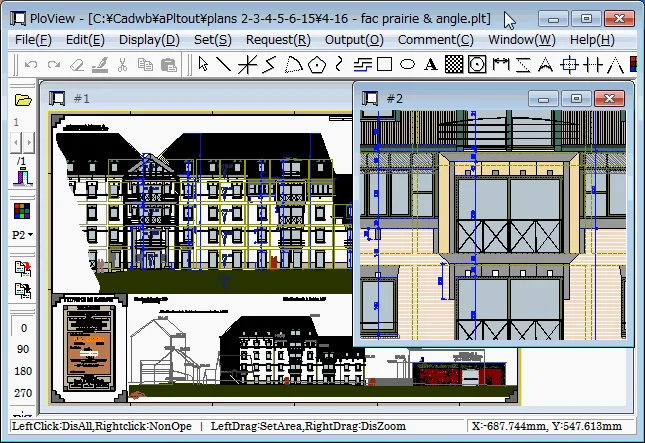Viewport: 645px width, 443px height.
Task: Open the color grid palette
Action: click(22, 211)
